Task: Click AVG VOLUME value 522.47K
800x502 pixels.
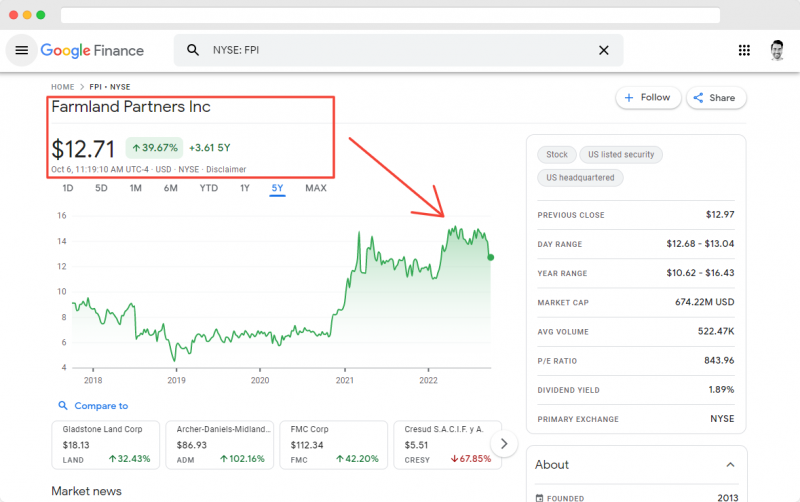Action: point(716,331)
